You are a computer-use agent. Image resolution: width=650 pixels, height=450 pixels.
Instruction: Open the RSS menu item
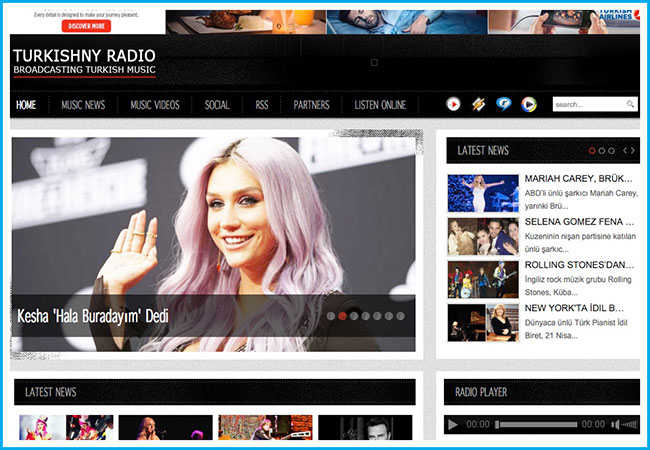click(x=262, y=105)
